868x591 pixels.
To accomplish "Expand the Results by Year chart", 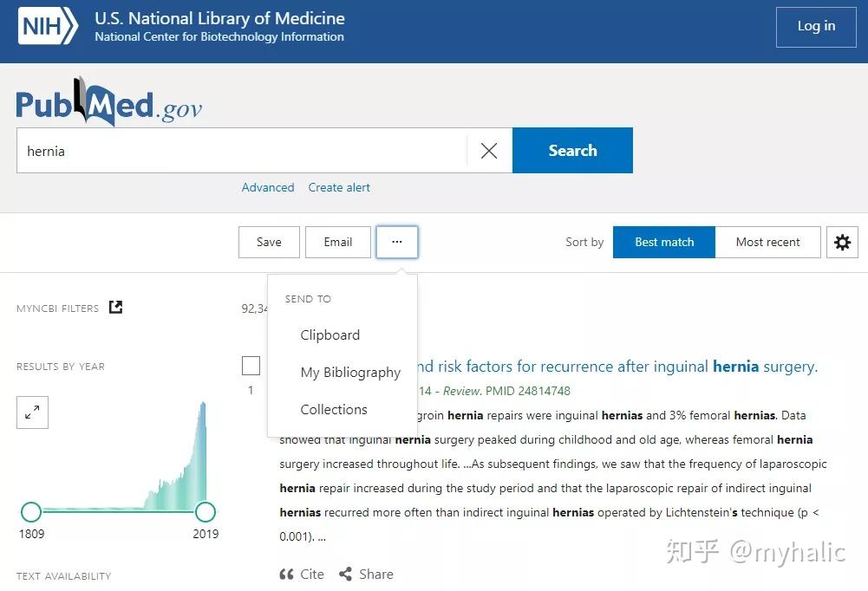I will click(32, 412).
